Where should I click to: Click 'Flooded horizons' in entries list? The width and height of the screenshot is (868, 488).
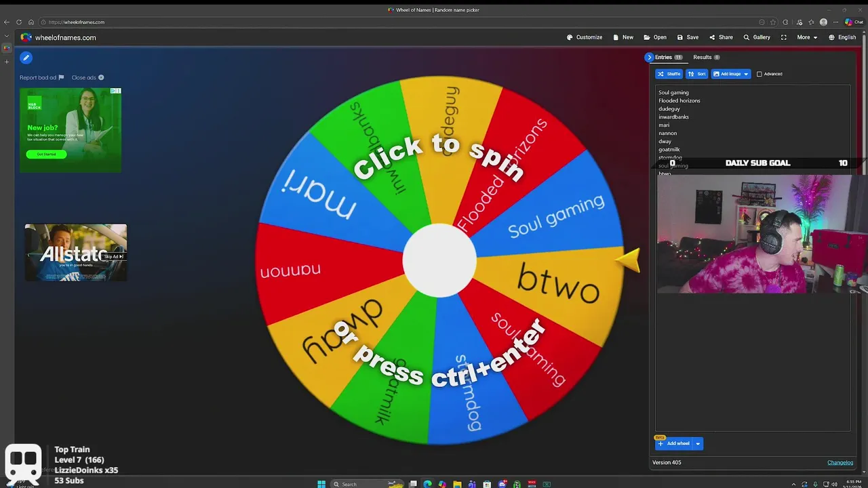pos(679,101)
